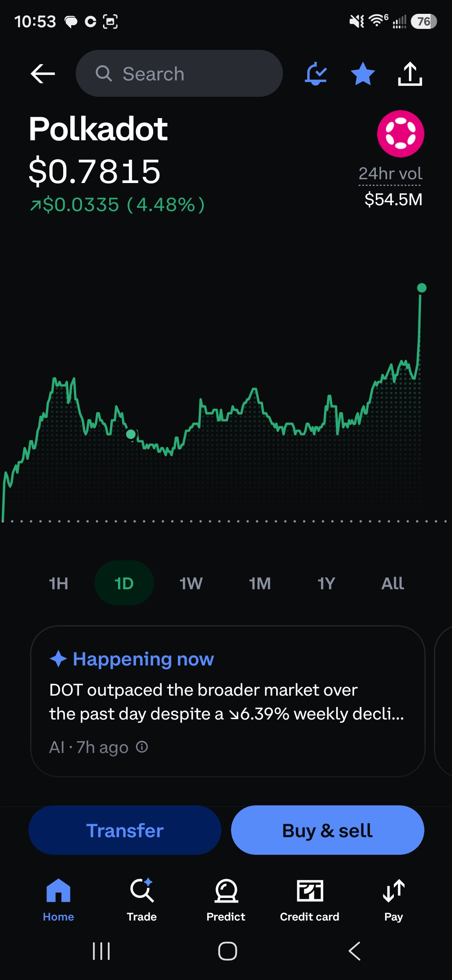Toggle the price alert bell icon
452x980 pixels.
point(316,74)
